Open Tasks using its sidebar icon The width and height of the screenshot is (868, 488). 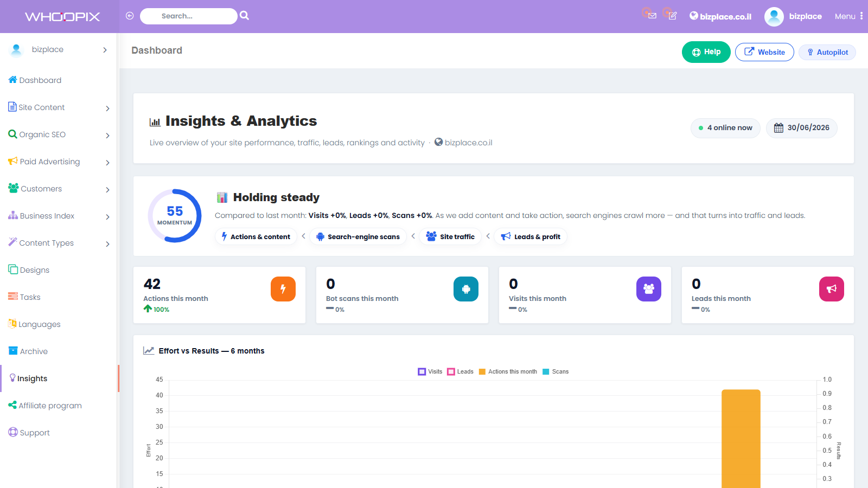pyautogui.click(x=13, y=297)
